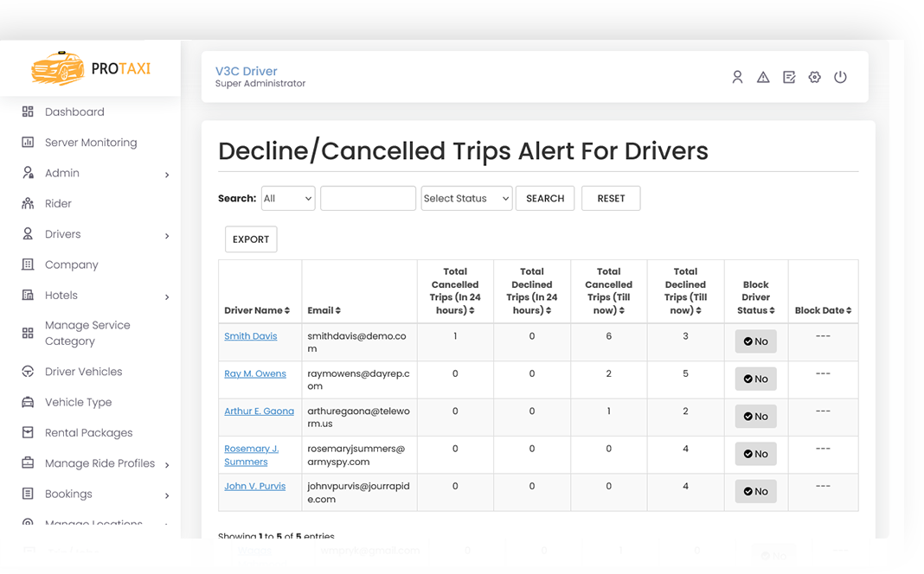Click the Hotels building icon
This screenshot has height=574, width=924.
pyautogui.click(x=28, y=295)
